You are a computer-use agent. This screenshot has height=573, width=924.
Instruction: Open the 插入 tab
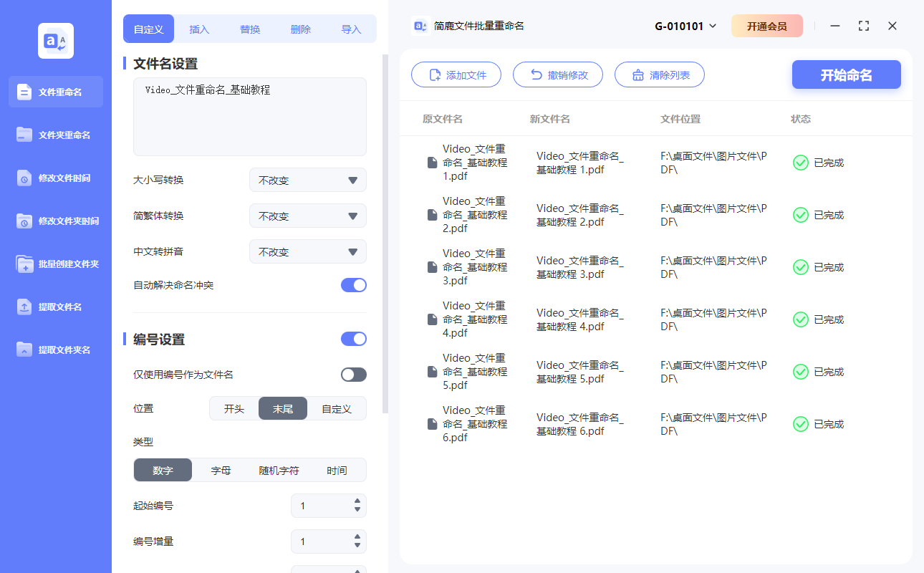[x=198, y=29]
